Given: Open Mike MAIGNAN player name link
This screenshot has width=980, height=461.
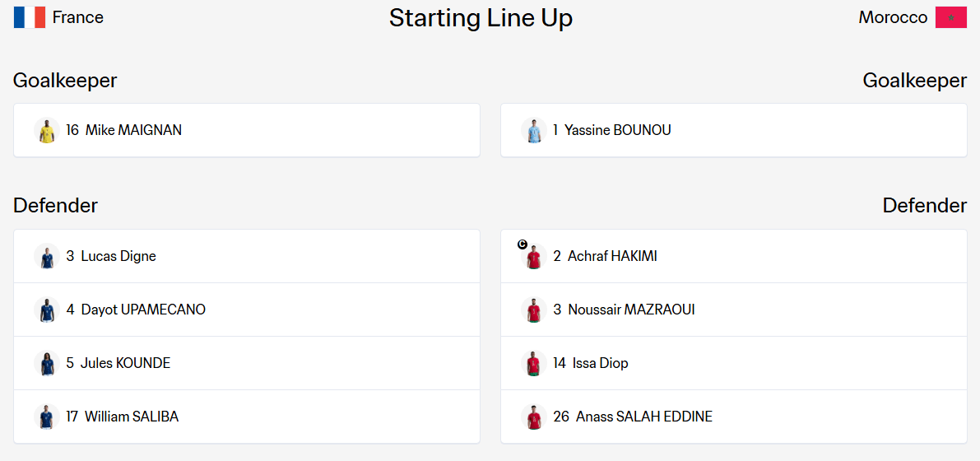Looking at the screenshot, I should pos(134,130).
